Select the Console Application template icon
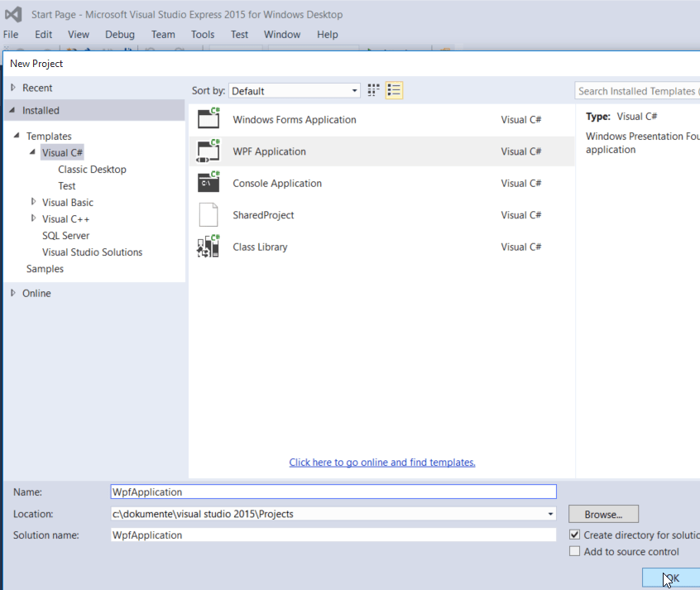The width and height of the screenshot is (700, 590). (209, 183)
